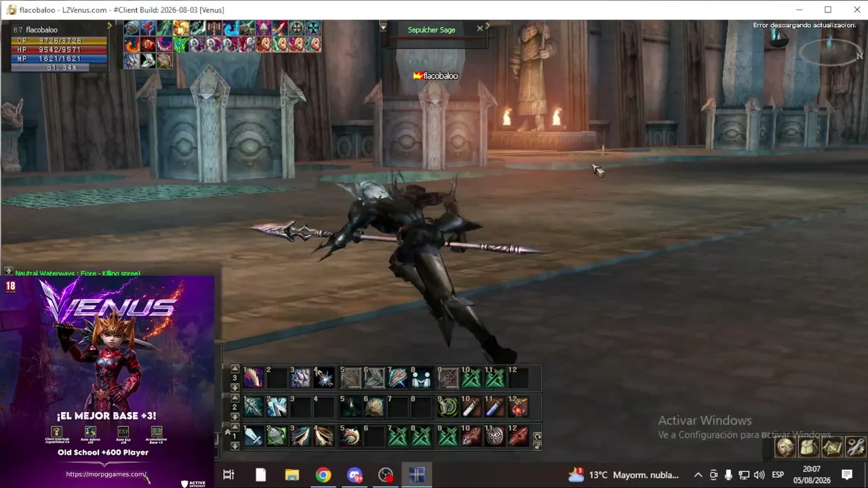Image resolution: width=868 pixels, height=488 pixels.
Task: Use the framed item in row 3 slot 9
Action: point(448,378)
